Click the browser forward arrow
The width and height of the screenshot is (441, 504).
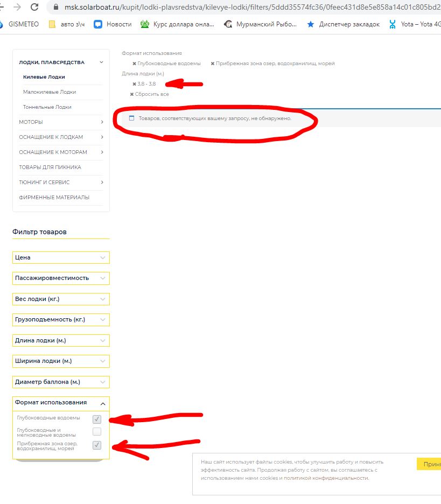[17, 7]
